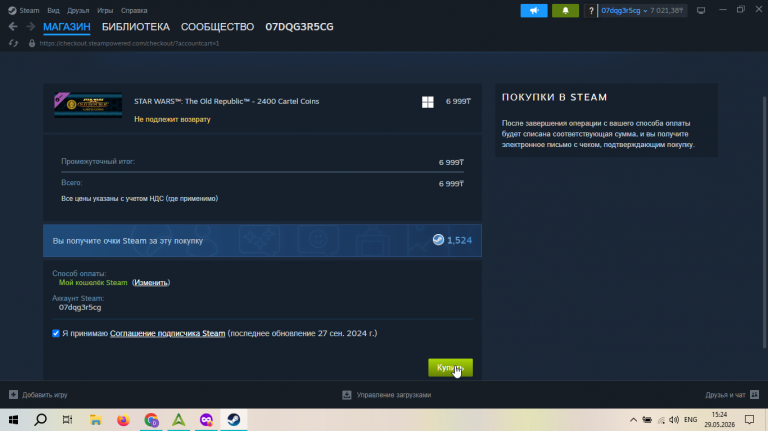
Task: Show hidden system tray icons
Action: pyautogui.click(x=633, y=420)
